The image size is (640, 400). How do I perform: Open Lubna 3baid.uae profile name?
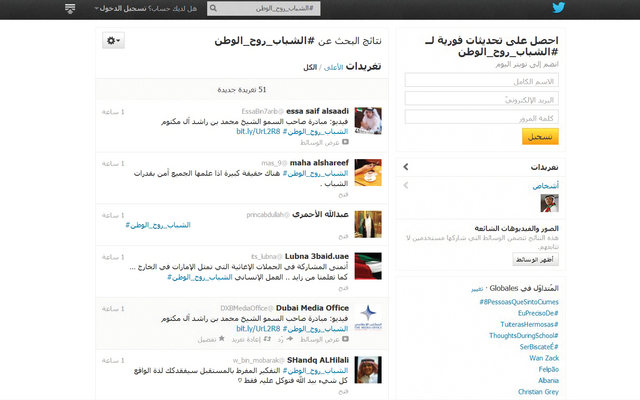(317, 256)
